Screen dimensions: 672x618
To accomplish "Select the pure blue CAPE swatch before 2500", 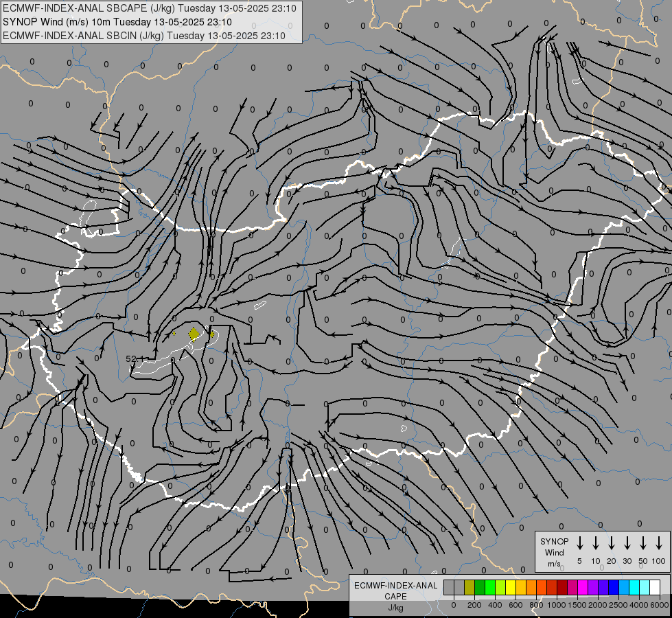I will coord(614,588).
